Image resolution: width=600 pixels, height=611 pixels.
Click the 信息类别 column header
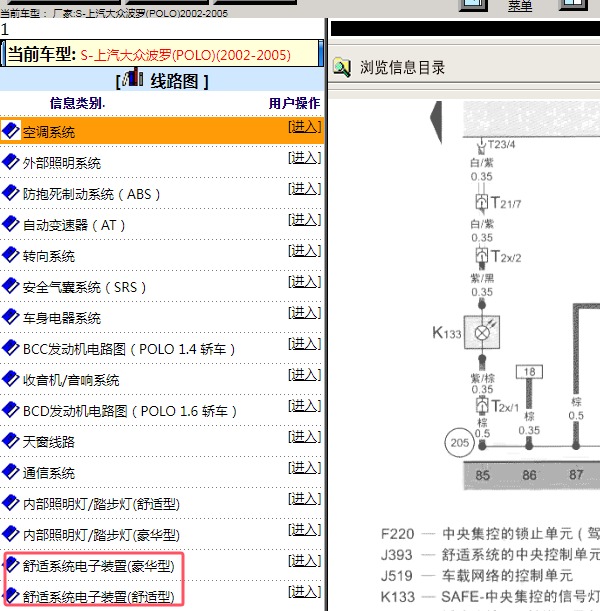[77, 103]
